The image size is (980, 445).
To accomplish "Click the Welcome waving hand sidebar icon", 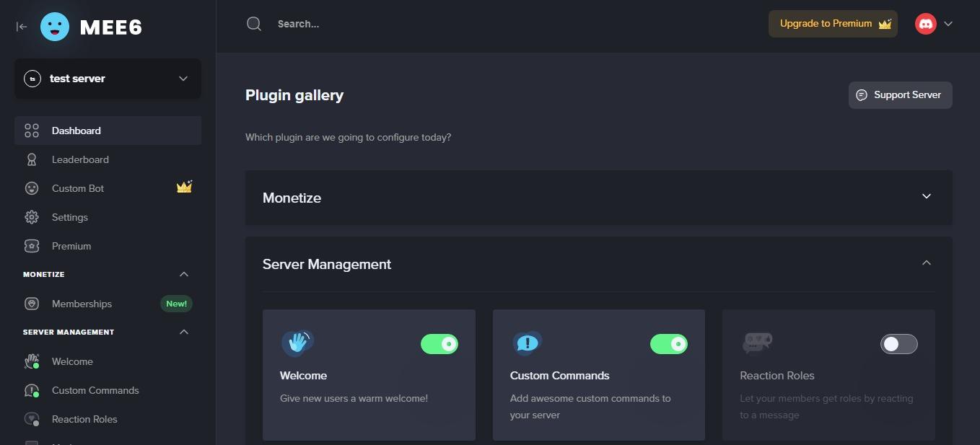I will pyautogui.click(x=32, y=361).
